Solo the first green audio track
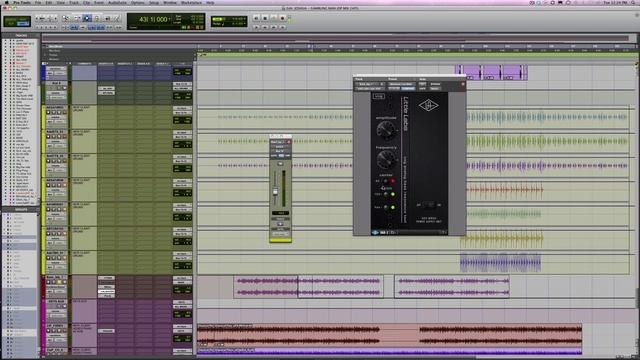The height and width of the screenshot is (360, 640). point(59,113)
